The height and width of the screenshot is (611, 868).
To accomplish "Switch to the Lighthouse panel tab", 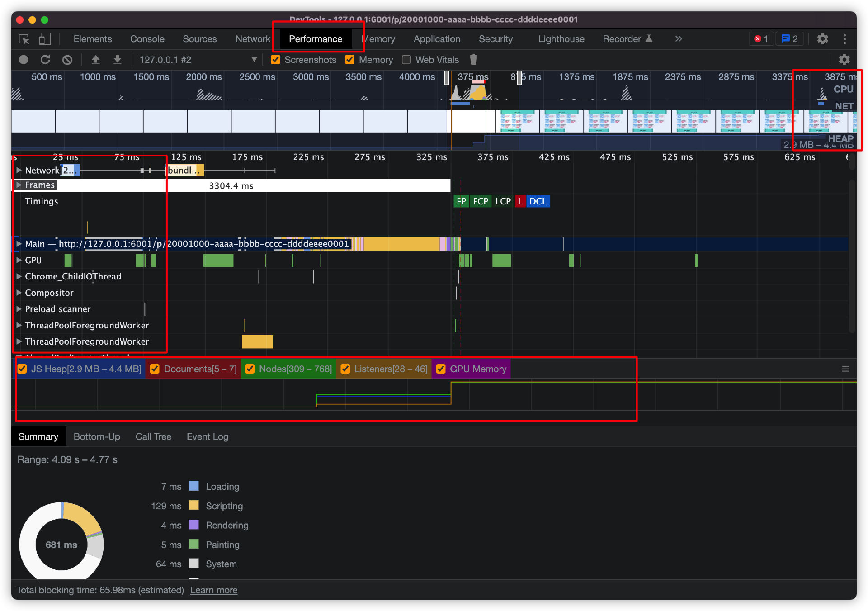I will click(561, 39).
